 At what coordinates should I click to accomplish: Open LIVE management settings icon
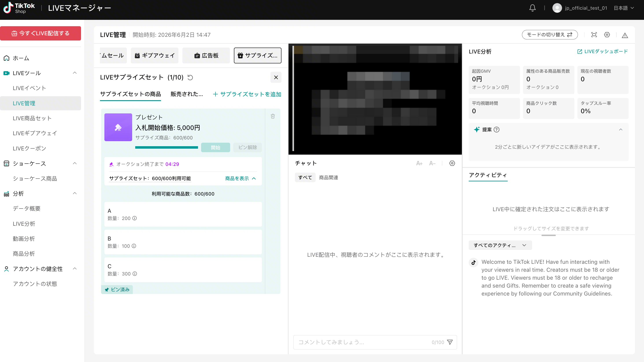tap(607, 35)
